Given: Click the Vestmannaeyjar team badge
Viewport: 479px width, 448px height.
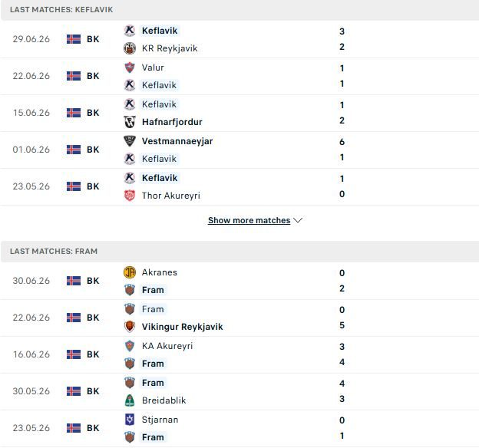Looking at the screenshot, I should click(130, 141).
